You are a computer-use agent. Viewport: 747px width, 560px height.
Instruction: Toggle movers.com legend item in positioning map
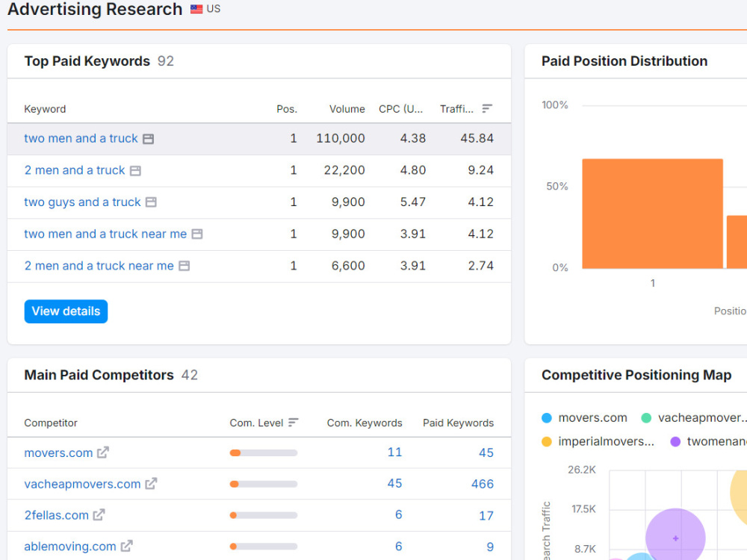(585, 418)
